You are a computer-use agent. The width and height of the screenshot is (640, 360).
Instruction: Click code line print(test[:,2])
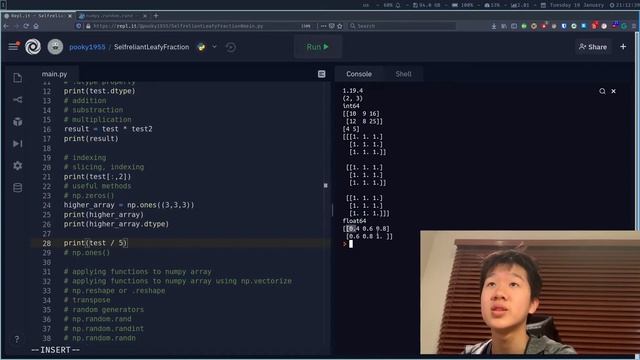tap(97, 177)
